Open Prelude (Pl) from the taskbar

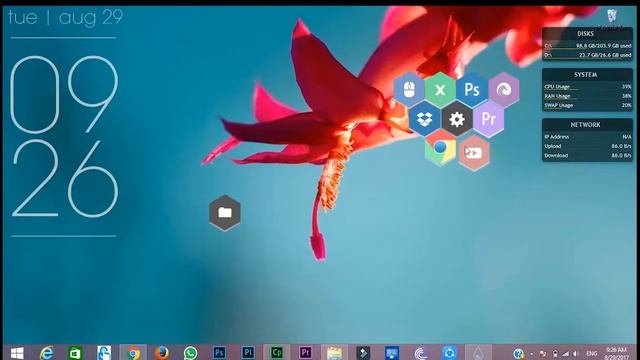pos(248,352)
